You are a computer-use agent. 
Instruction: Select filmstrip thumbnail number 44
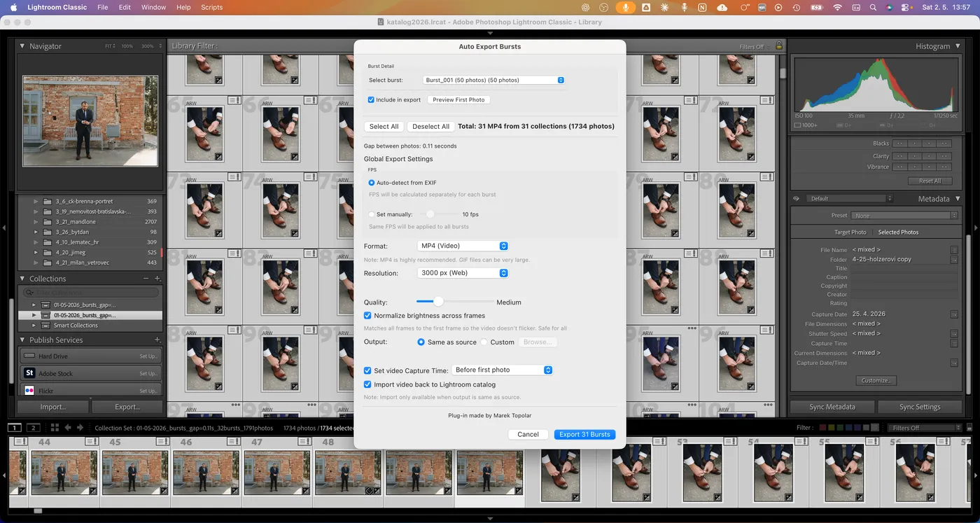[x=64, y=473]
